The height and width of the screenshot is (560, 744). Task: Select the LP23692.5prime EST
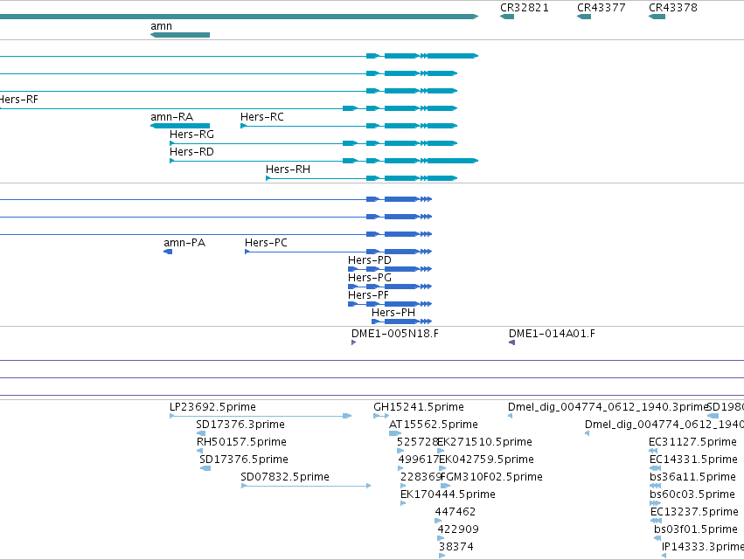(x=261, y=416)
